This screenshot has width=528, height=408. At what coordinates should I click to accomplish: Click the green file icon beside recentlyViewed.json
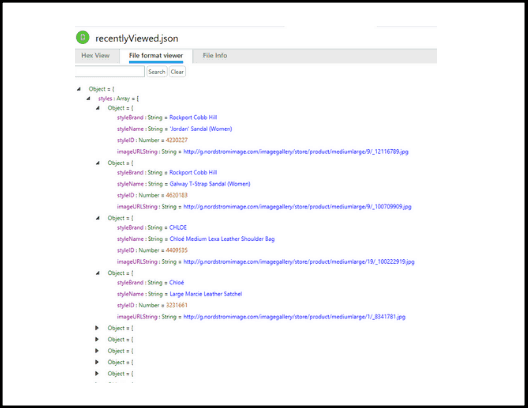[x=82, y=37]
